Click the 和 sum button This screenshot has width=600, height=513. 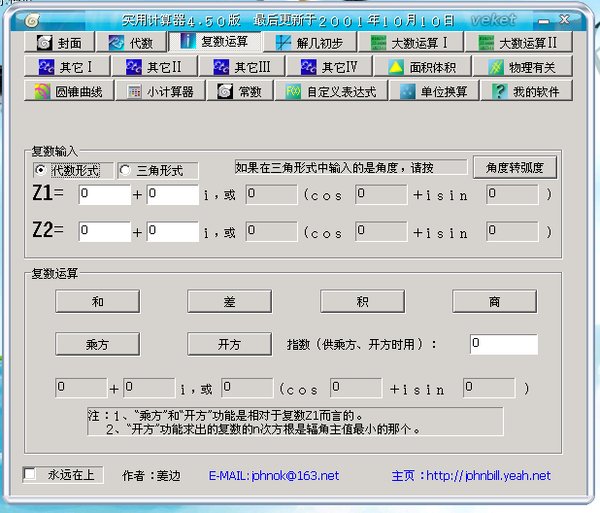click(x=98, y=301)
